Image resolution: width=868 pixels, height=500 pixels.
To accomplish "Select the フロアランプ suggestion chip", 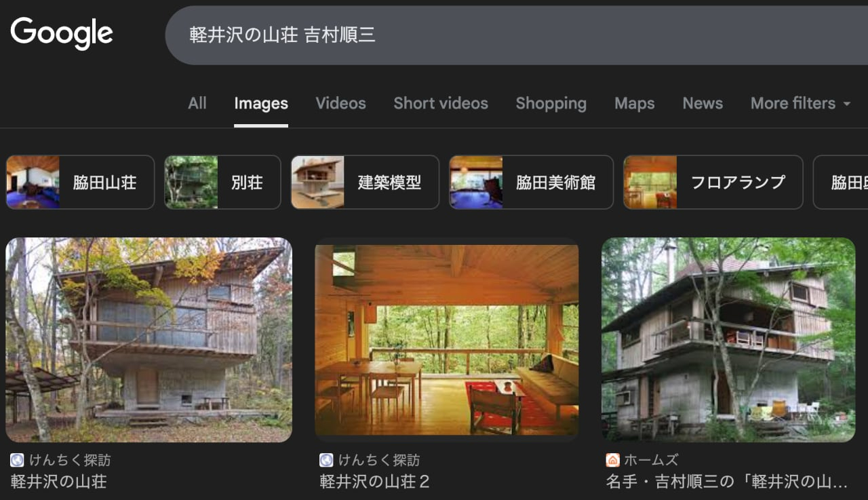I will click(x=713, y=182).
